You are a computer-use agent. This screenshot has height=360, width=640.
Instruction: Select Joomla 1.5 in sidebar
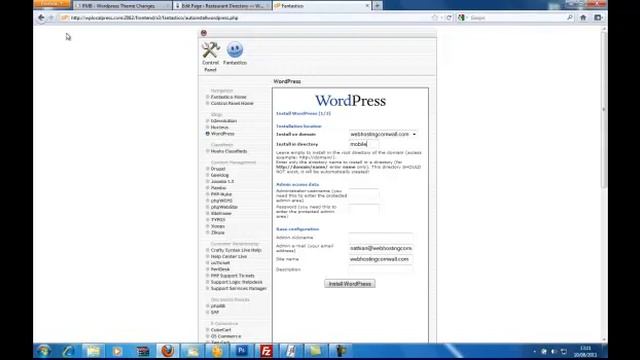(222, 181)
